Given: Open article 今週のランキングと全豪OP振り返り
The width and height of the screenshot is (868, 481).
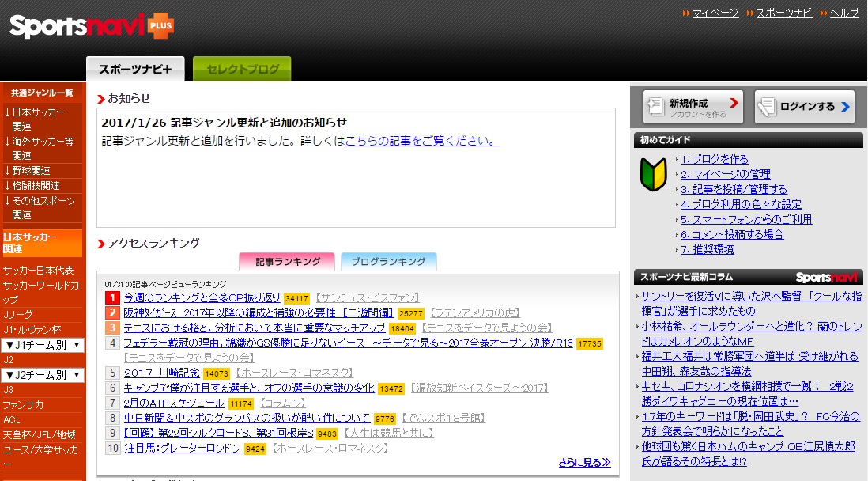Looking at the screenshot, I should [x=202, y=298].
